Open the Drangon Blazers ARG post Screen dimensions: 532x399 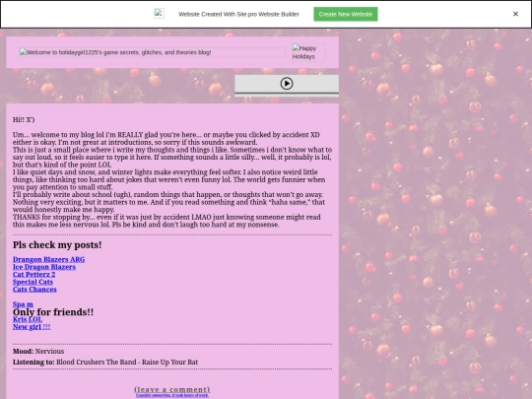(x=49, y=259)
